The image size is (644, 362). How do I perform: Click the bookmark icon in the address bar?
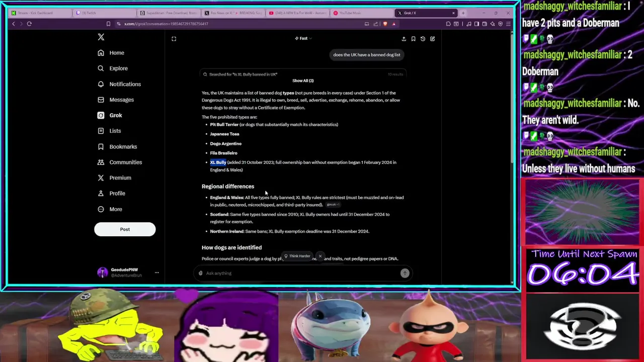(108, 24)
